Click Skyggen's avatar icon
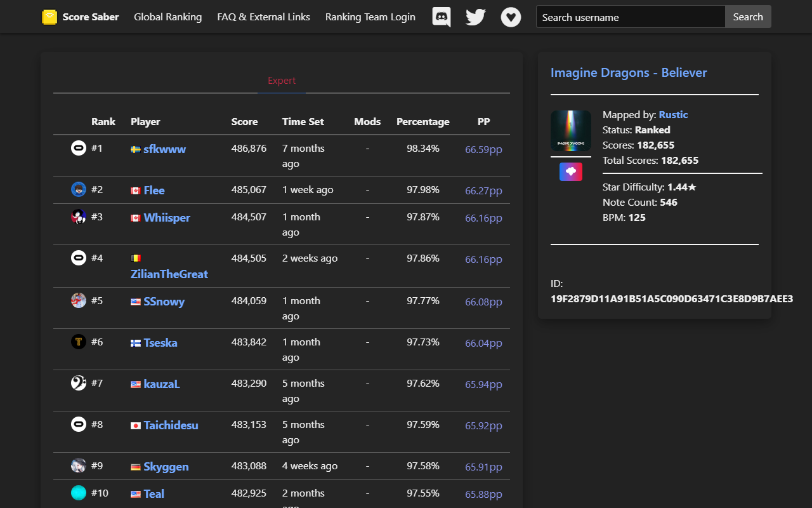The width and height of the screenshot is (812, 508). (x=79, y=465)
